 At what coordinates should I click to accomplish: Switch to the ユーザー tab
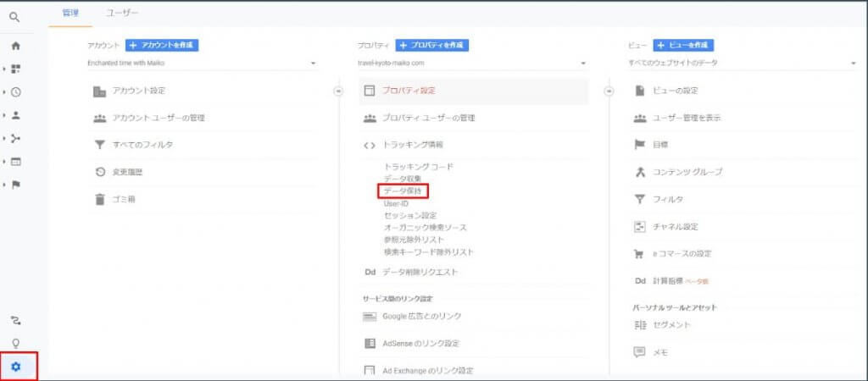(x=122, y=13)
